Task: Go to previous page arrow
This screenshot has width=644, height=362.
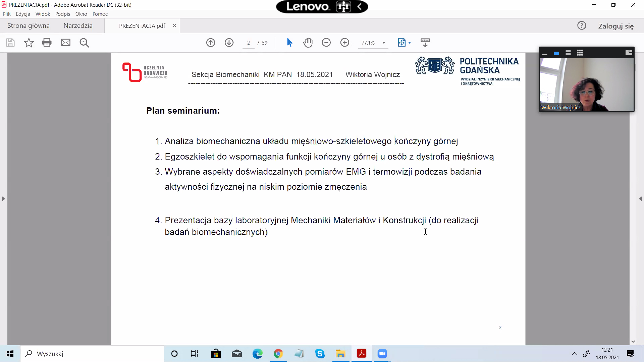Action: (x=211, y=43)
